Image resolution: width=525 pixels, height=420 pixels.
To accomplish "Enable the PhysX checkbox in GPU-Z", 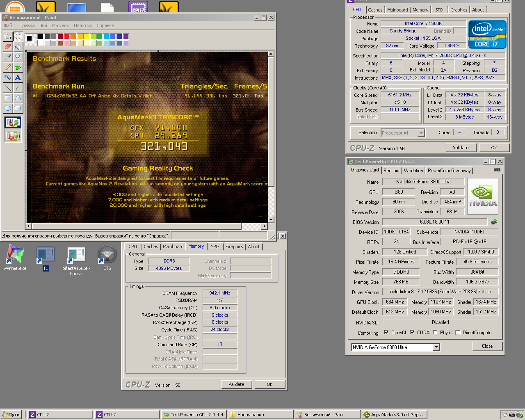I will [x=435, y=333].
